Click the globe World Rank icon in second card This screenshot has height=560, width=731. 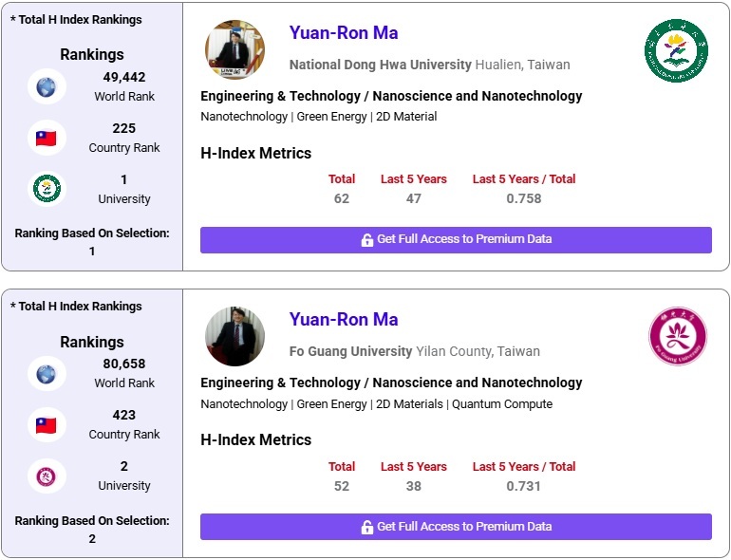46,374
